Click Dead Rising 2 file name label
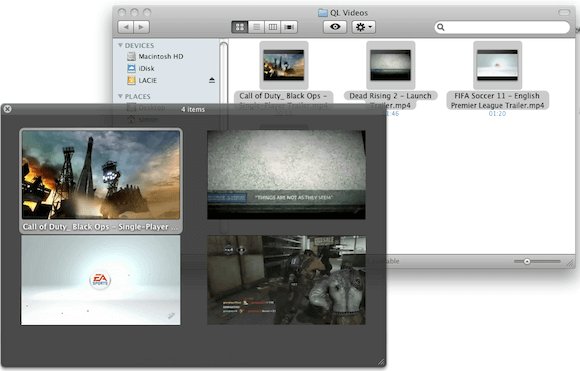The height and width of the screenshot is (371, 580). coord(391,100)
